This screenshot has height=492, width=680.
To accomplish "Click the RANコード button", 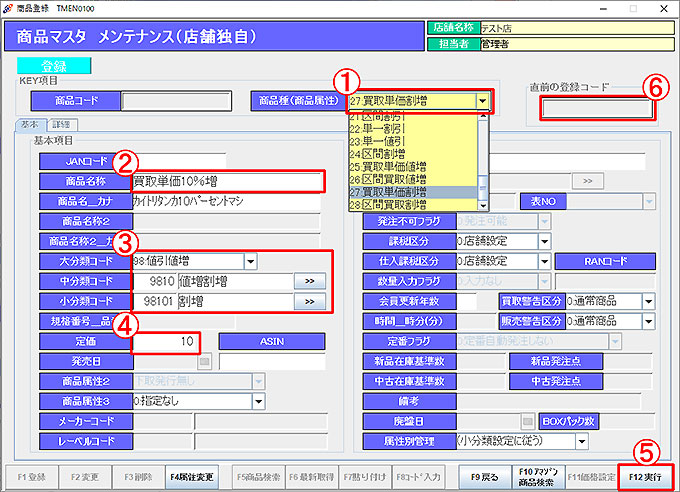I will (605, 261).
